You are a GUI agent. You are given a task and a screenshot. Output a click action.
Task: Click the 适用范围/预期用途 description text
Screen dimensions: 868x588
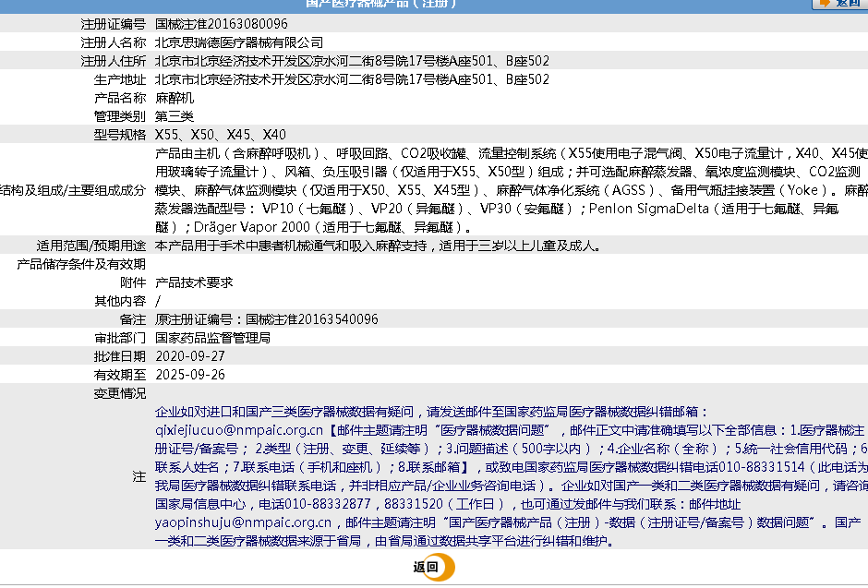click(x=378, y=246)
